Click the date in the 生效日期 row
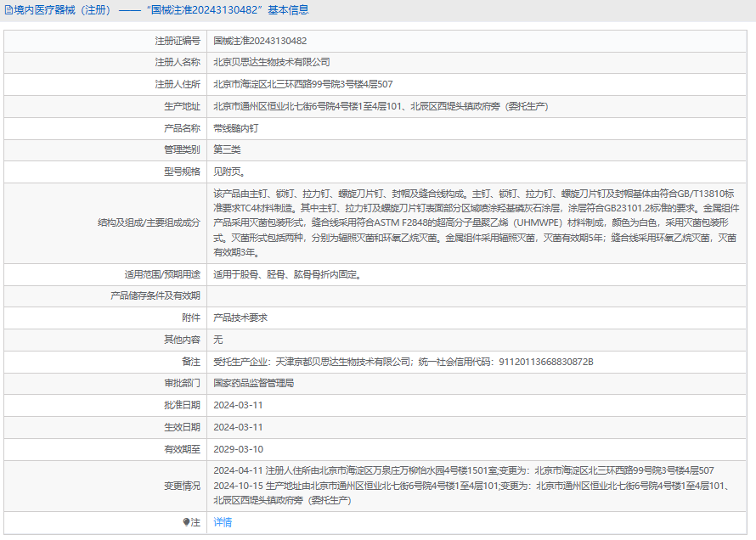The height and width of the screenshot is (540, 756). (x=238, y=428)
